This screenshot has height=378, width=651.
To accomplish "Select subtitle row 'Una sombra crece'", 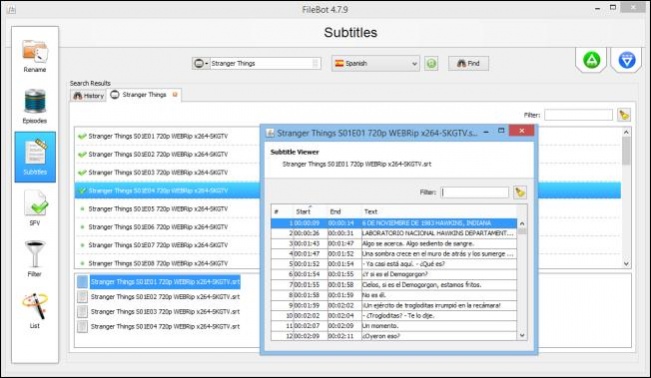I will coord(394,254).
